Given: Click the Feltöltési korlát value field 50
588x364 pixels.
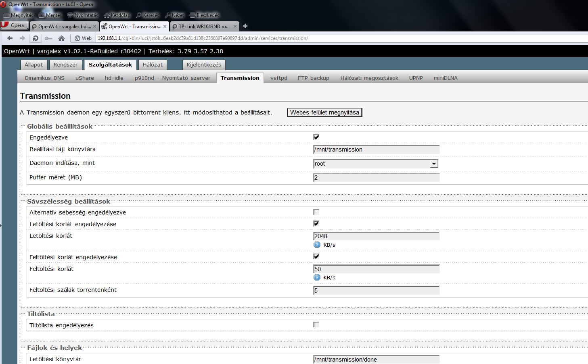Looking at the screenshot, I should 376,269.
